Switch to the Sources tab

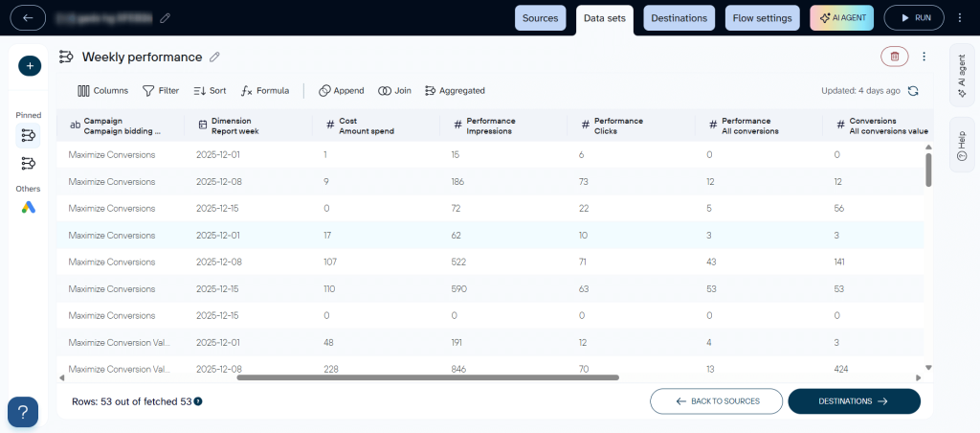click(540, 18)
